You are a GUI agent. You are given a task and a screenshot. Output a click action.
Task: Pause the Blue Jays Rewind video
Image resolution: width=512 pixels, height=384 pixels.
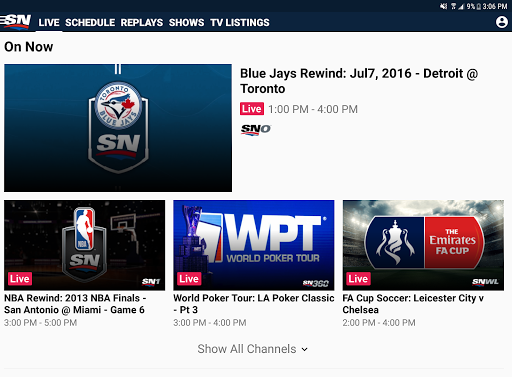(118, 69)
